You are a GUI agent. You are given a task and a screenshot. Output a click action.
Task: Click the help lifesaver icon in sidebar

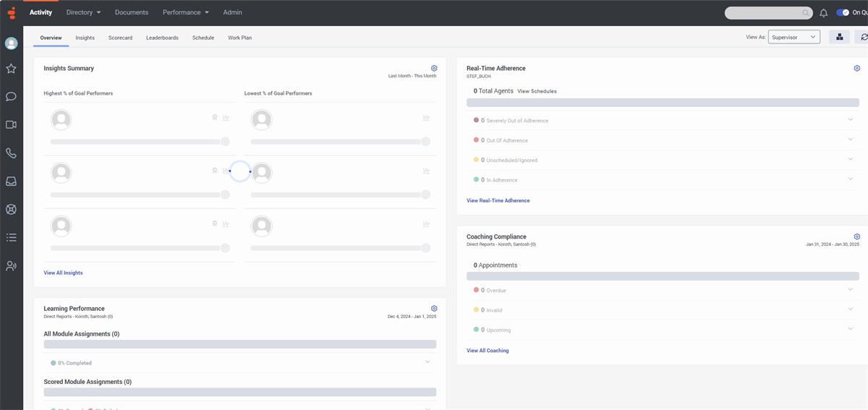pyautogui.click(x=11, y=210)
